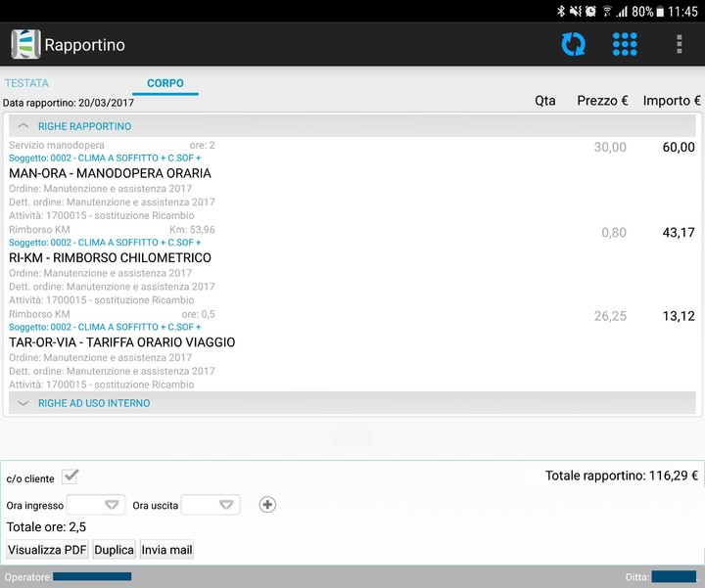Open the three-dot overflow menu
705x588 pixels.
(679, 44)
